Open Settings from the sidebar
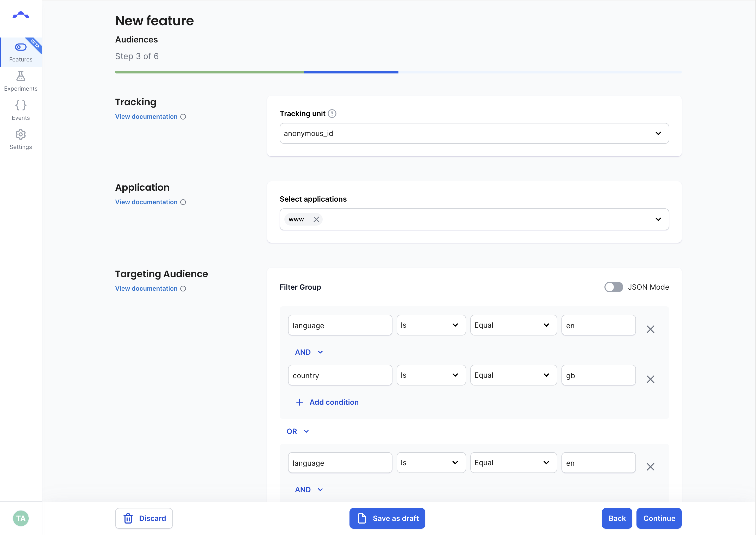Screen dimensions: 756x535 pos(21,139)
